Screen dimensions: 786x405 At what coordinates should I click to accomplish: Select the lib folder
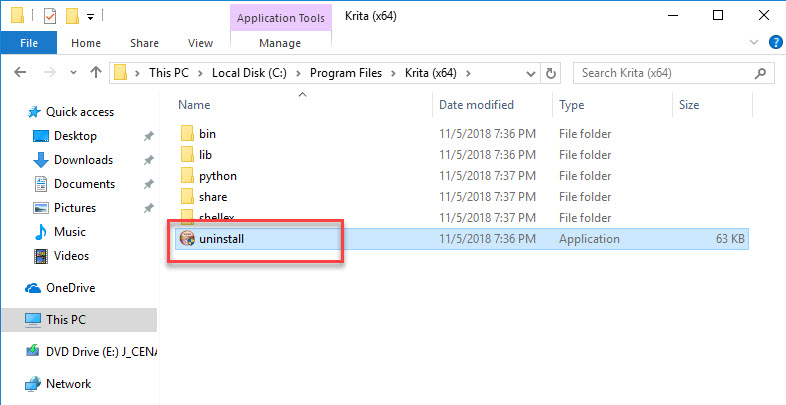coord(205,155)
